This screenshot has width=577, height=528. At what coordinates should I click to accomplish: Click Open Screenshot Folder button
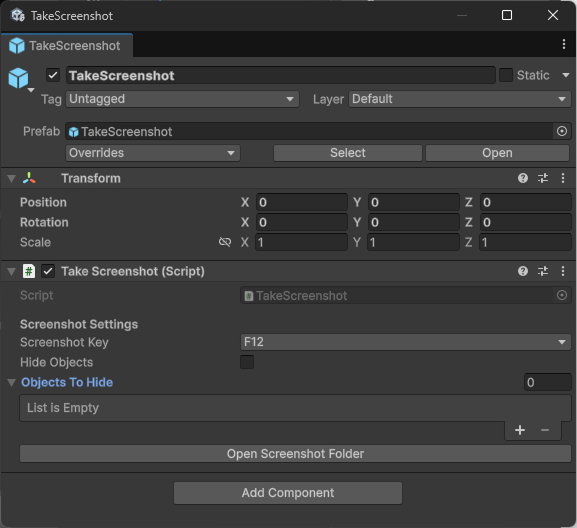[x=295, y=454]
